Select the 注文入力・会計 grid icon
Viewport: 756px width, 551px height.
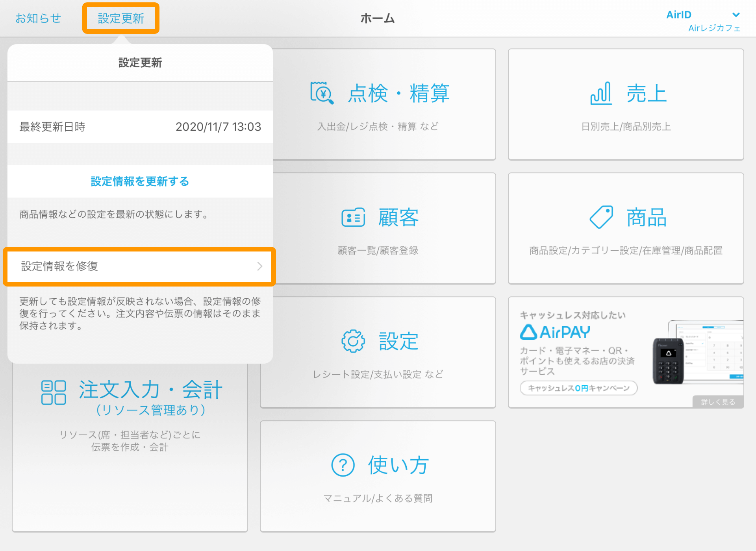(x=53, y=392)
